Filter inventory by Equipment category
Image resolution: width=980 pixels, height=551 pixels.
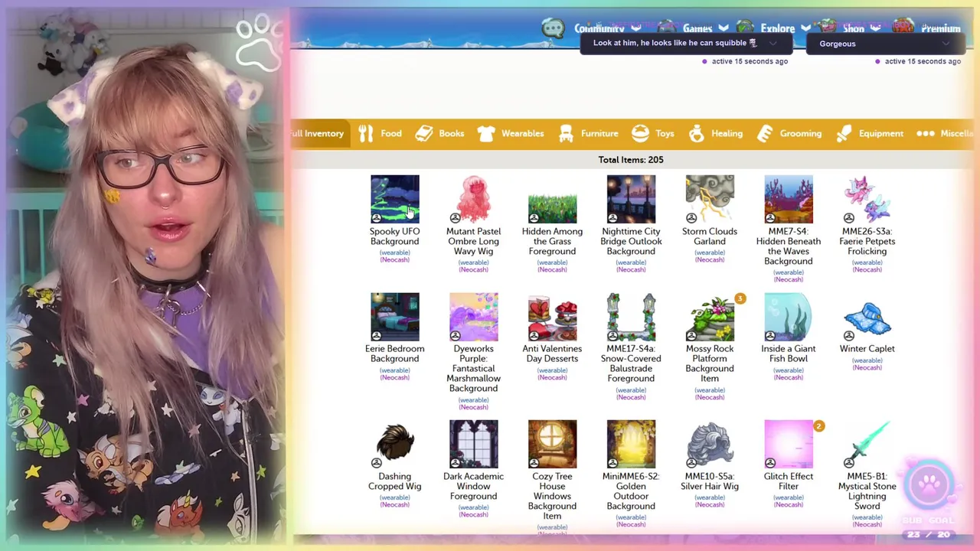[x=870, y=133]
